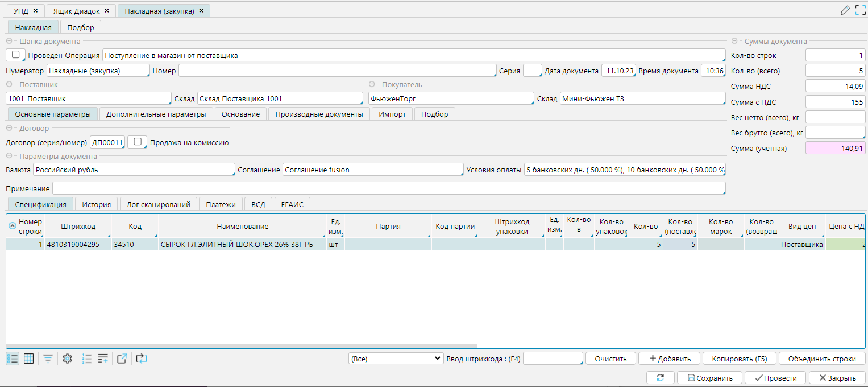Collapse the Параметры документа section
The image size is (868, 387).
pyautogui.click(x=9, y=156)
